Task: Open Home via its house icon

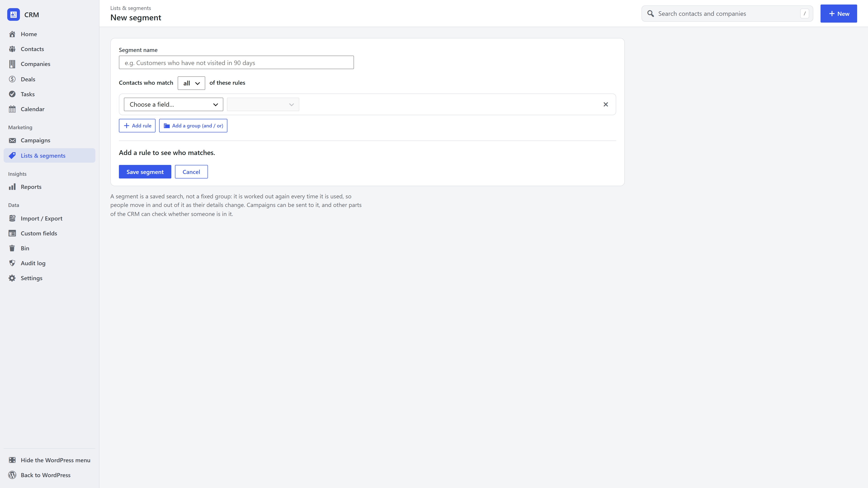Action: click(12, 34)
